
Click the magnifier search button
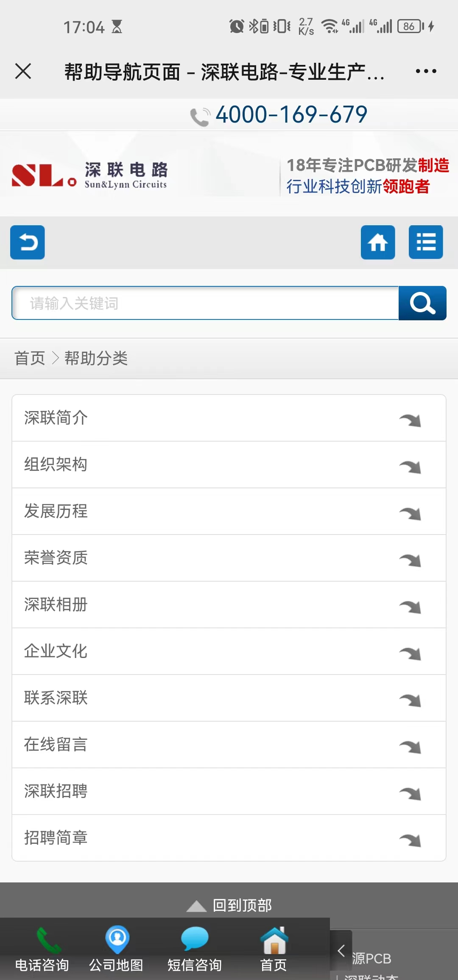pos(422,303)
